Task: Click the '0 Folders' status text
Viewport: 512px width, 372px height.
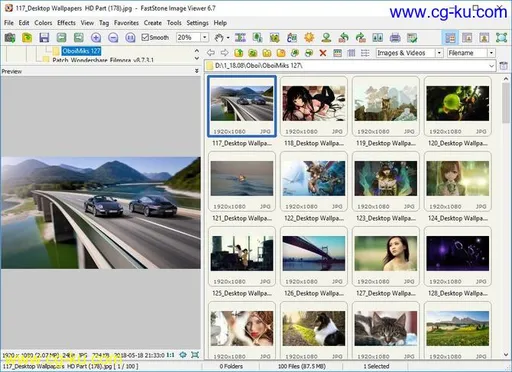Action: coord(231,366)
